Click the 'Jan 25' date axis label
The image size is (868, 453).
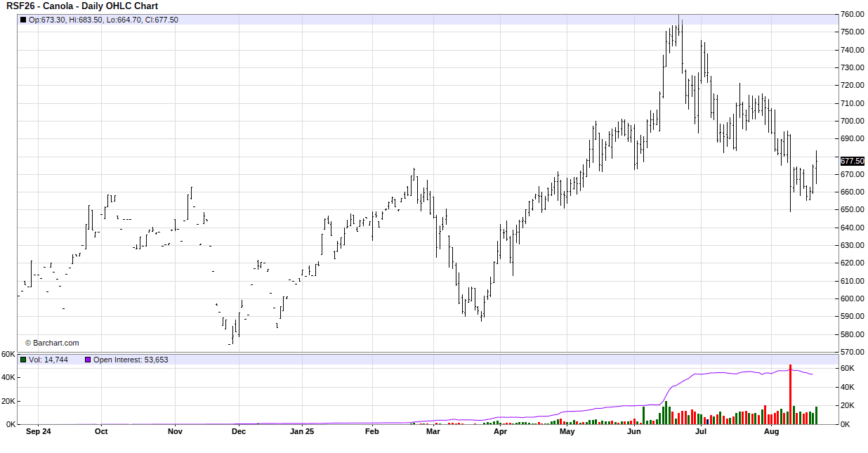click(x=303, y=431)
